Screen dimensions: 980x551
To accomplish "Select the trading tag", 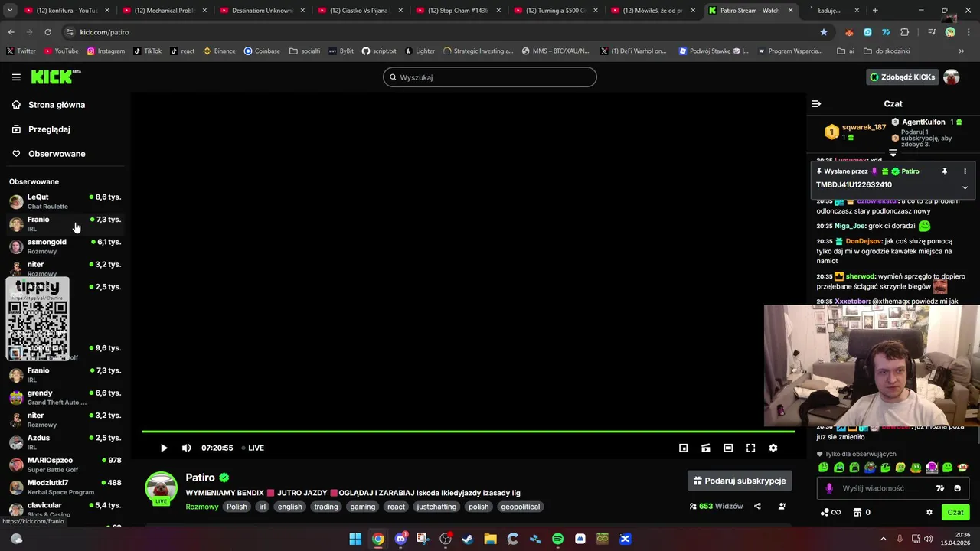I will click(325, 507).
